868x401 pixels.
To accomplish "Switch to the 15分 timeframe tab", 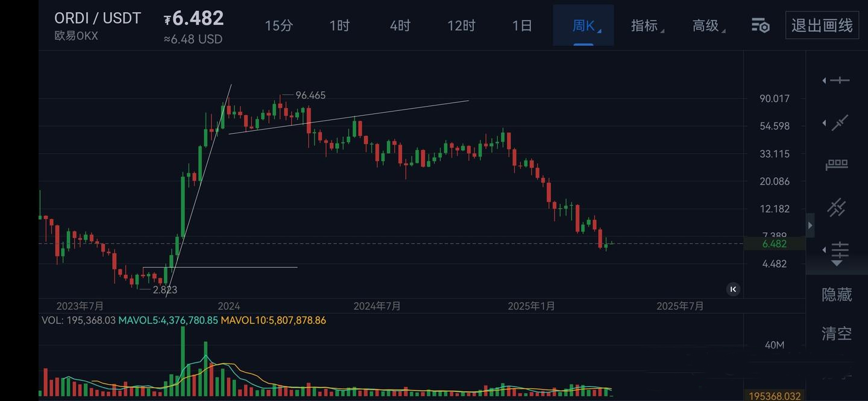I will point(279,25).
